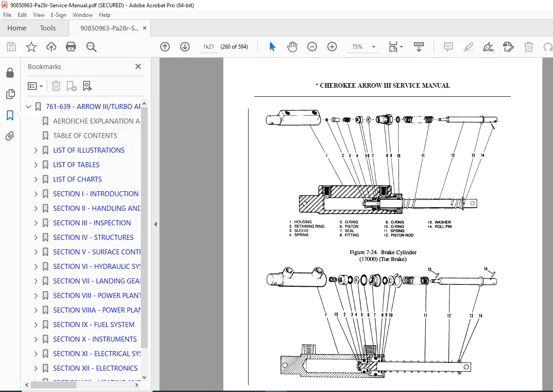Click the bookmarks scrollbar down arrow

click(144, 377)
